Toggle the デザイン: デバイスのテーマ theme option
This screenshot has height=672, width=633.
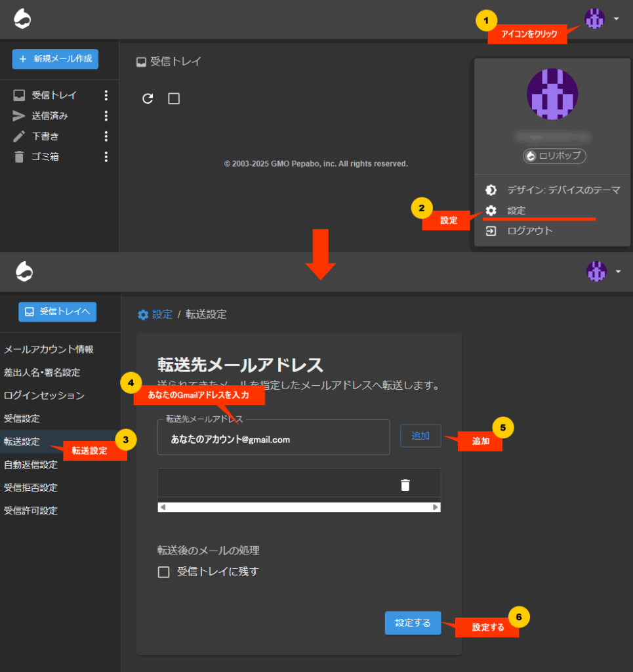[x=554, y=190]
